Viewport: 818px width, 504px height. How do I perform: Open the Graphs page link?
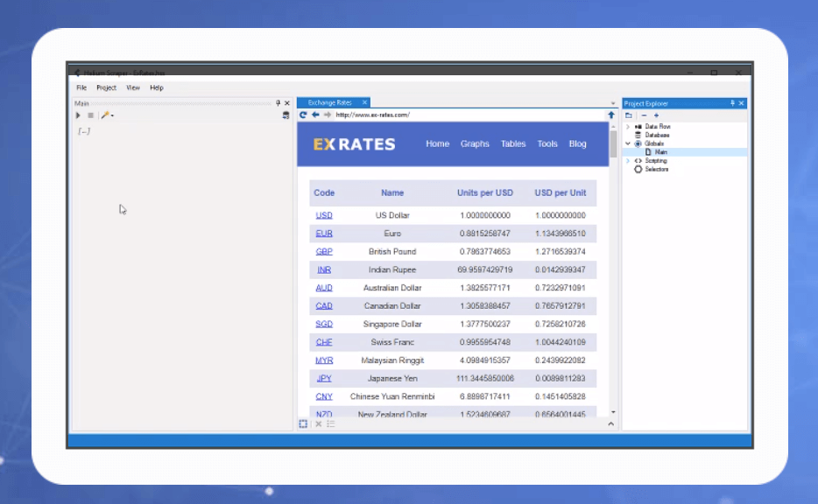(x=475, y=143)
